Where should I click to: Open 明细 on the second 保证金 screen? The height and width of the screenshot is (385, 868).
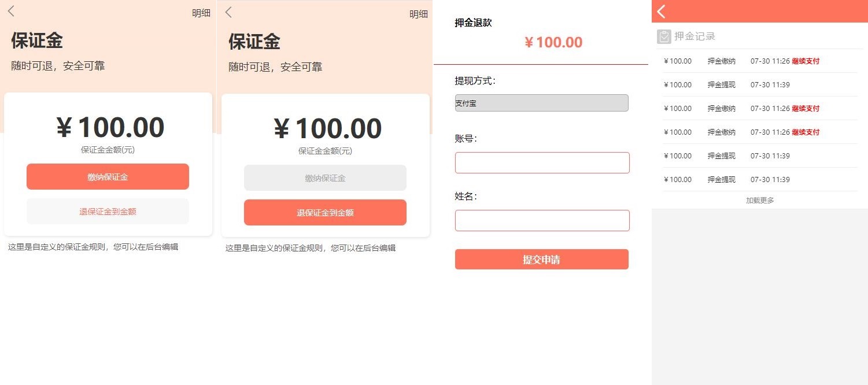coord(419,14)
